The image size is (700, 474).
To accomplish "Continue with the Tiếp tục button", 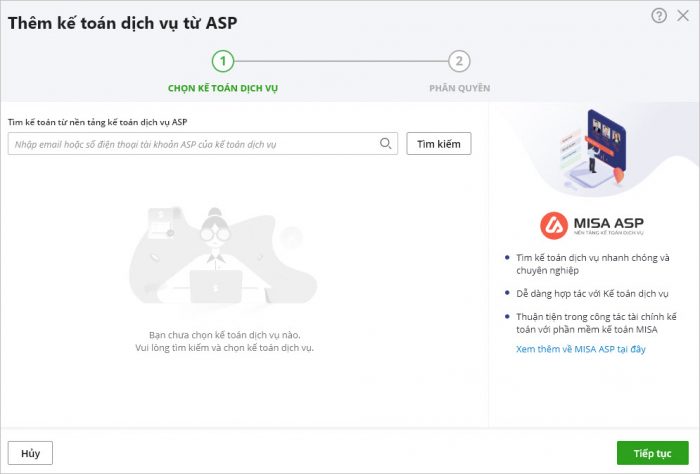I will coord(652,453).
